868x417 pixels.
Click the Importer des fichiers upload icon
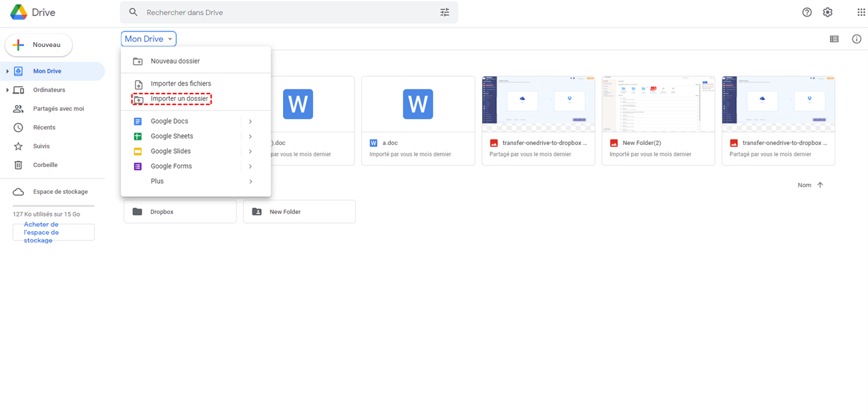tap(138, 84)
